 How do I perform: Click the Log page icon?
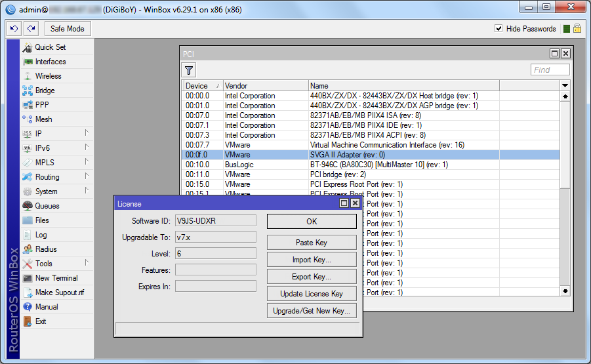pyautogui.click(x=28, y=235)
